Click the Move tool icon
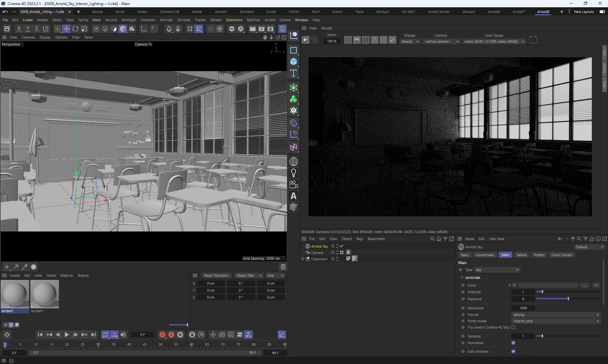 [66, 29]
